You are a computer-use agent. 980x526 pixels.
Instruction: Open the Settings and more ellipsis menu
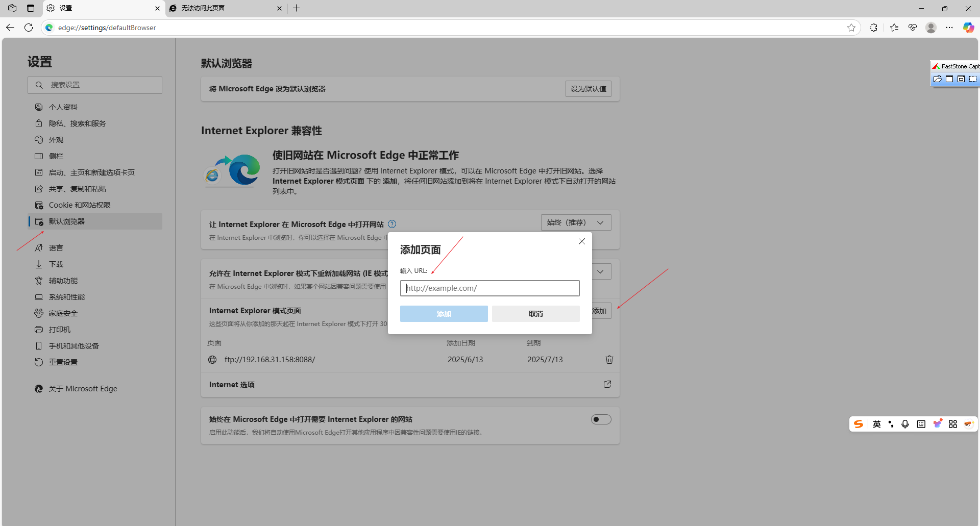949,28
